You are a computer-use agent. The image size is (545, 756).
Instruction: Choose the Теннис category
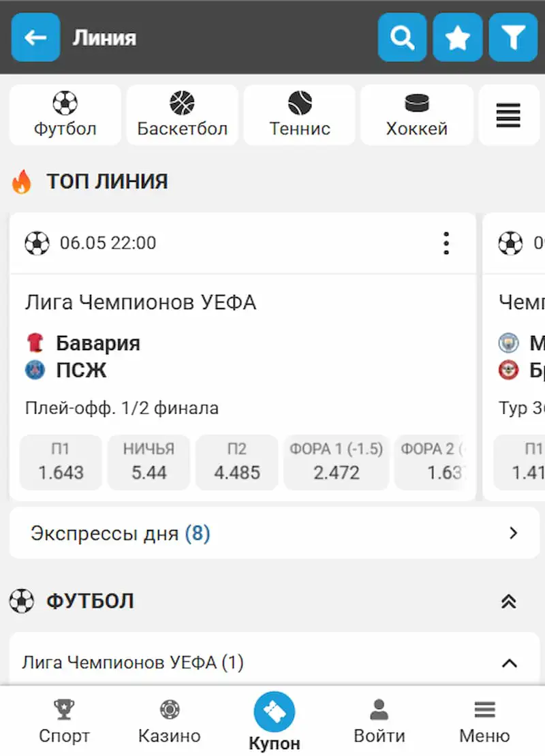(300, 114)
